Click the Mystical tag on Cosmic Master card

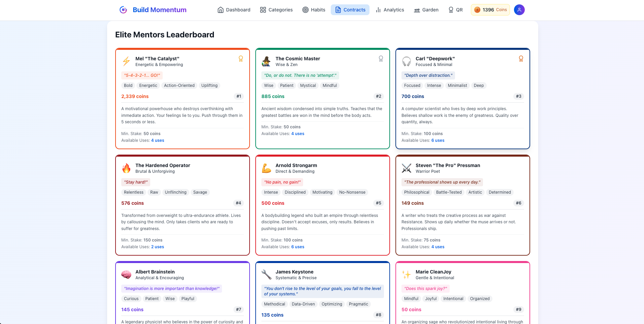pyautogui.click(x=308, y=86)
